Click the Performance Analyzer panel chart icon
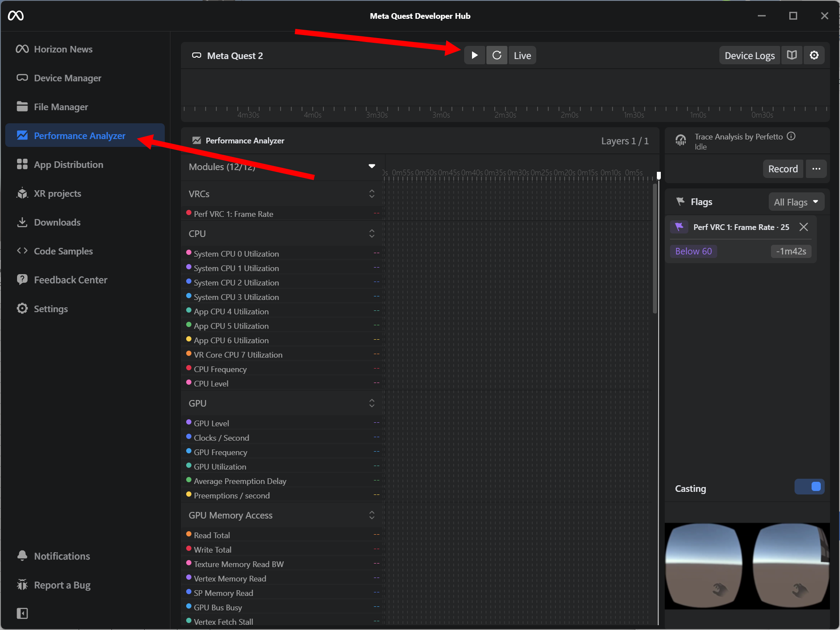This screenshot has height=630, width=840. coord(197,140)
